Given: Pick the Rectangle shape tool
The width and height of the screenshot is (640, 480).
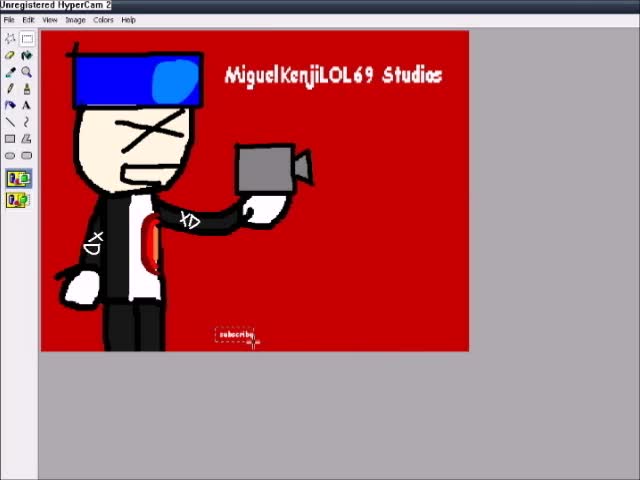Looking at the screenshot, I should [10, 139].
